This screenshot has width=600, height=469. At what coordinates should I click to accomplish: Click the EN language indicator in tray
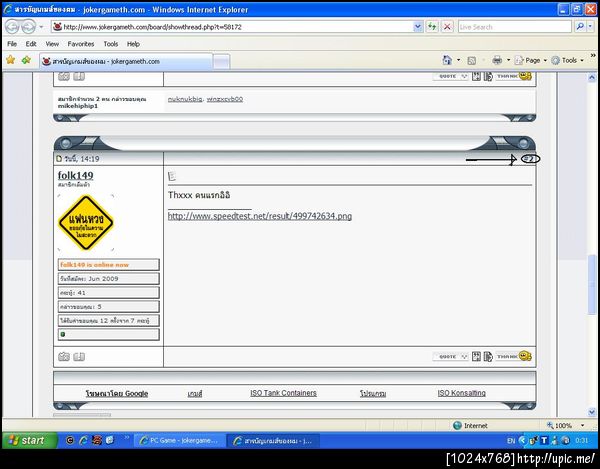pos(510,441)
